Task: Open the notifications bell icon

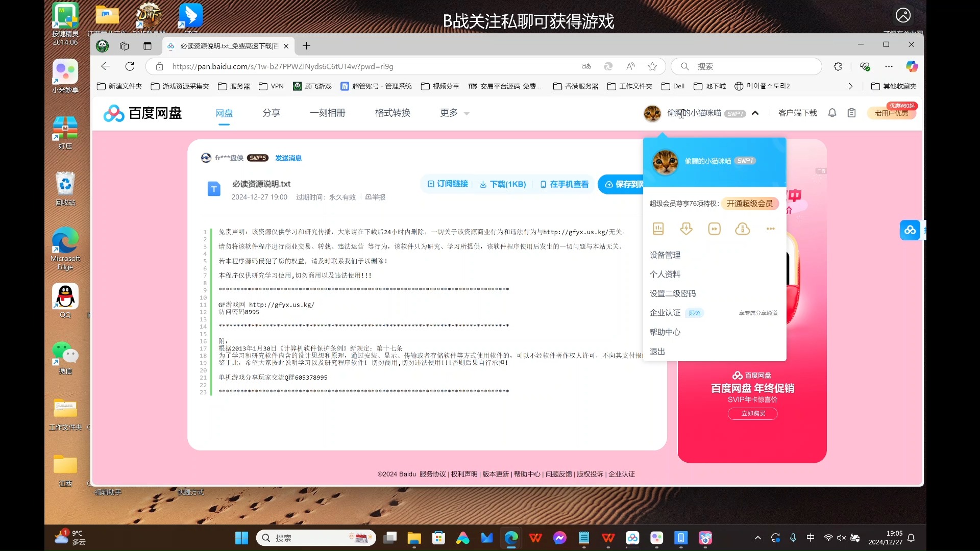Action: [832, 113]
